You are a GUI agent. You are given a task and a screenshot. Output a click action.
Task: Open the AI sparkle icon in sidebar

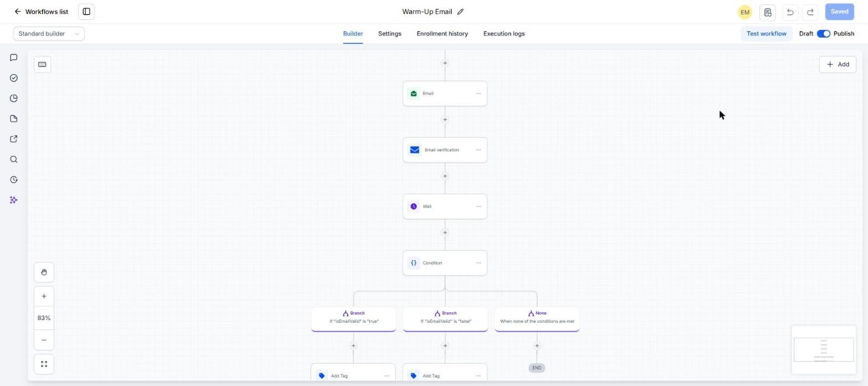(14, 200)
